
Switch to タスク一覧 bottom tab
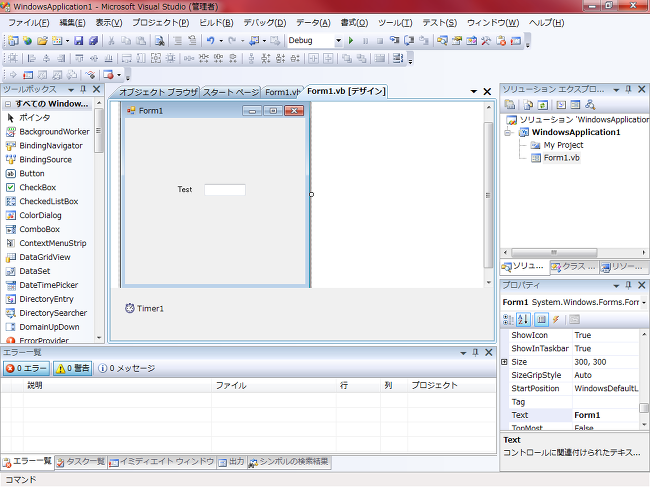coord(81,462)
